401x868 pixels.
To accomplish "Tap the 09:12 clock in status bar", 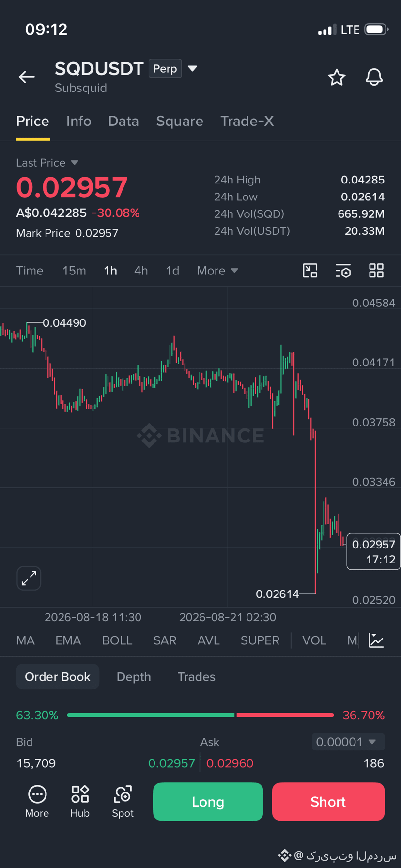I will (x=46, y=30).
